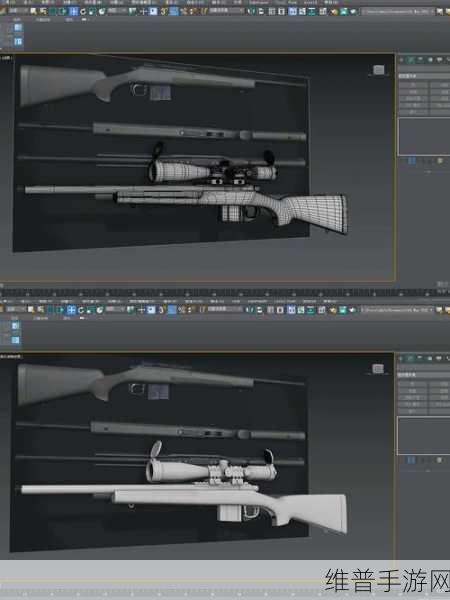Click the teapot Render icon, upper toolbar

point(353,11)
